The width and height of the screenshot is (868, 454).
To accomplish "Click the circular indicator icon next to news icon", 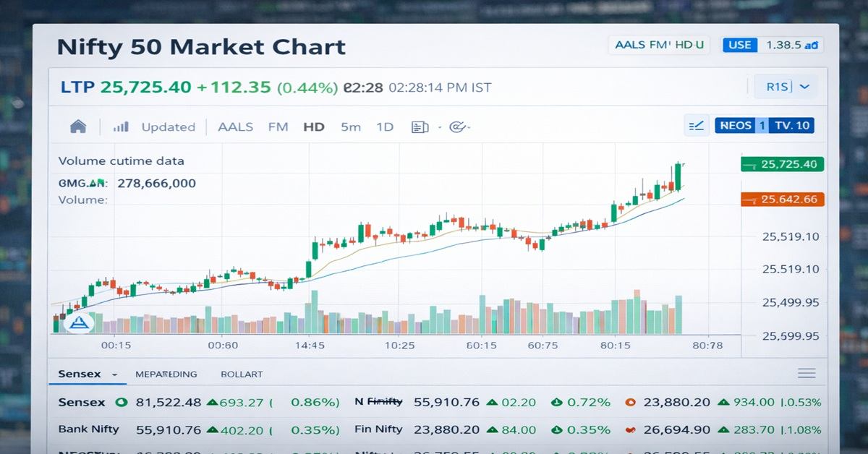I will 456,127.
